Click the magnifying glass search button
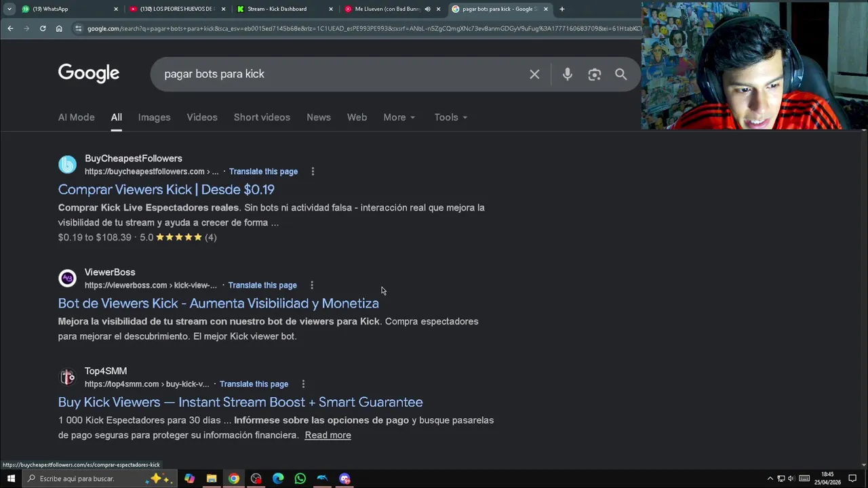This screenshot has height=488, width=868. pos(621,75)
